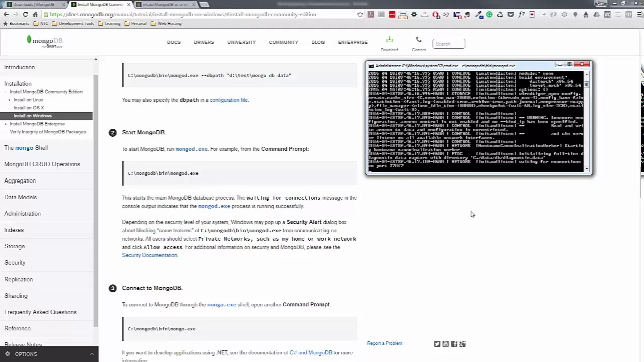Image resolution: width=644 pixels, height=362 pixels.
Task: Click the browser home icon
Action: coord(35,14)
